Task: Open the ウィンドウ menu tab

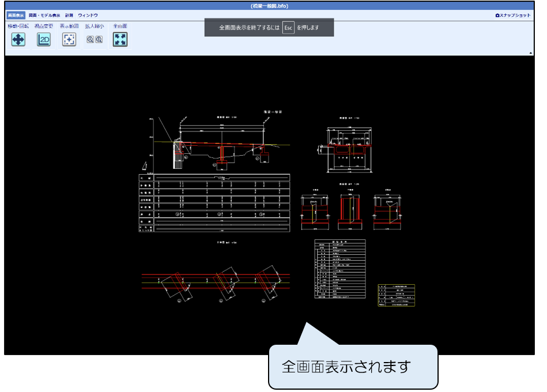Action: coord(88,16)
